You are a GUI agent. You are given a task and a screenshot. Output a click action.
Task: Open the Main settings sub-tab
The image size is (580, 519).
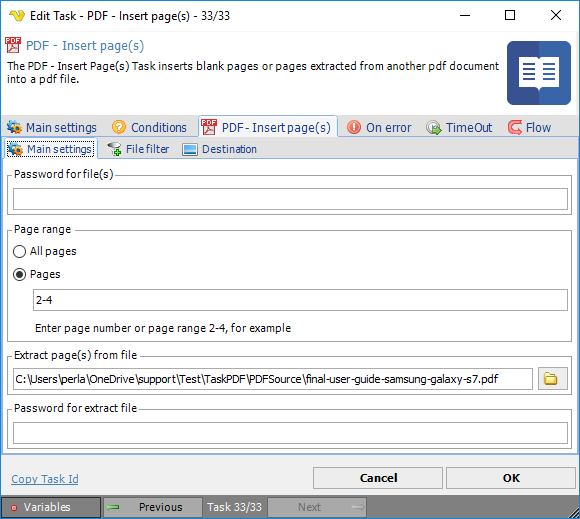pos(50,149)
